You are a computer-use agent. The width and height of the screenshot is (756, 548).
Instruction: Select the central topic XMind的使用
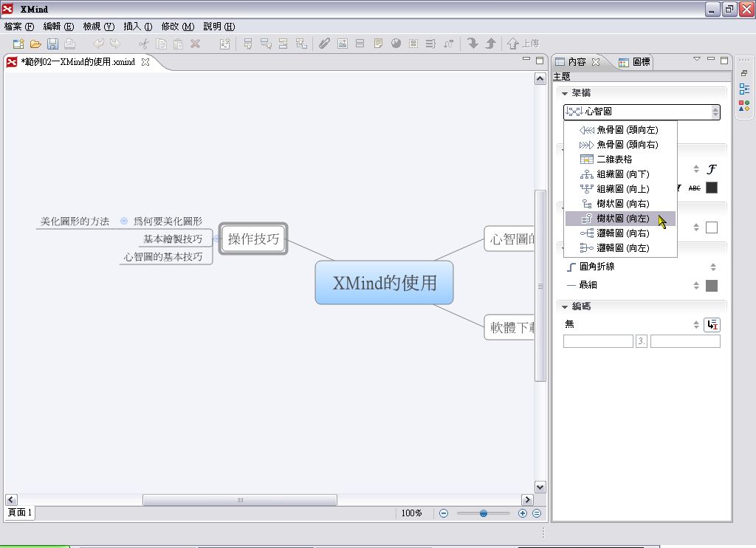(384, 283)
